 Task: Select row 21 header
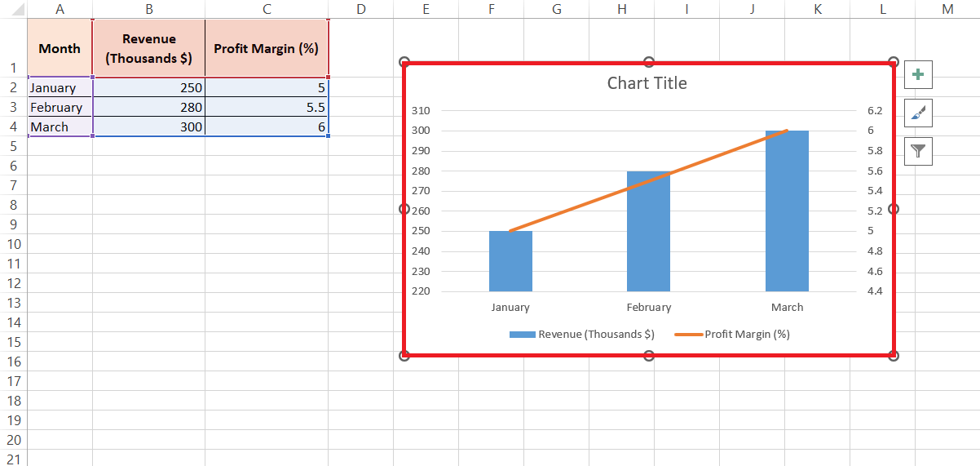[13, 459]
